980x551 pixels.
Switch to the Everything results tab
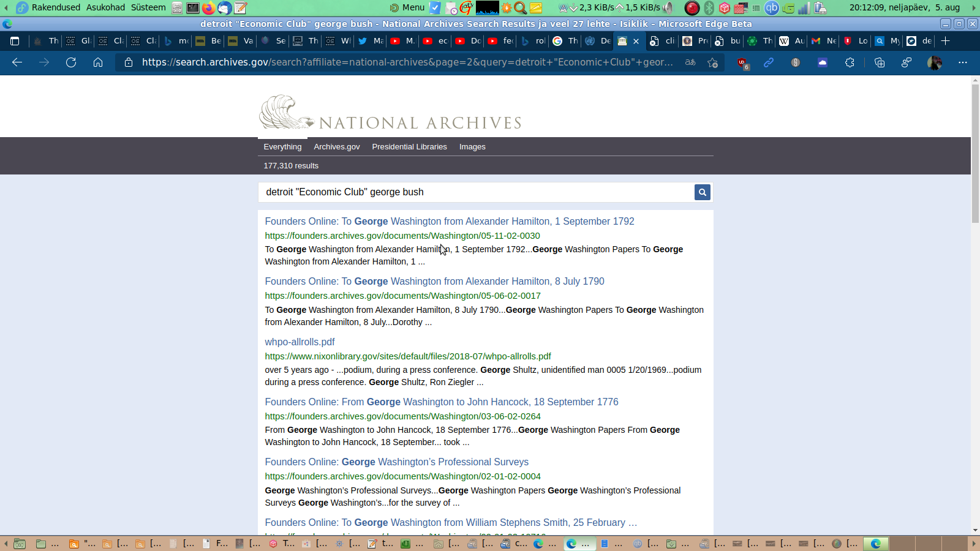pyautogui.click(x=282, y=147)
